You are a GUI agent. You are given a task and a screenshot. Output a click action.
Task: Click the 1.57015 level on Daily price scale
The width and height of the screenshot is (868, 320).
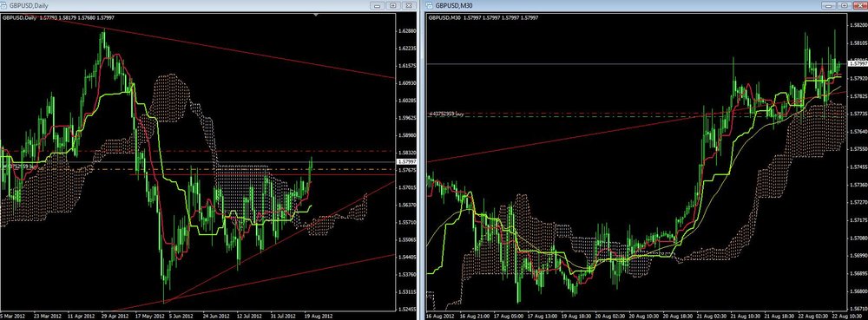pyautogui.click(x=407, y=187)
